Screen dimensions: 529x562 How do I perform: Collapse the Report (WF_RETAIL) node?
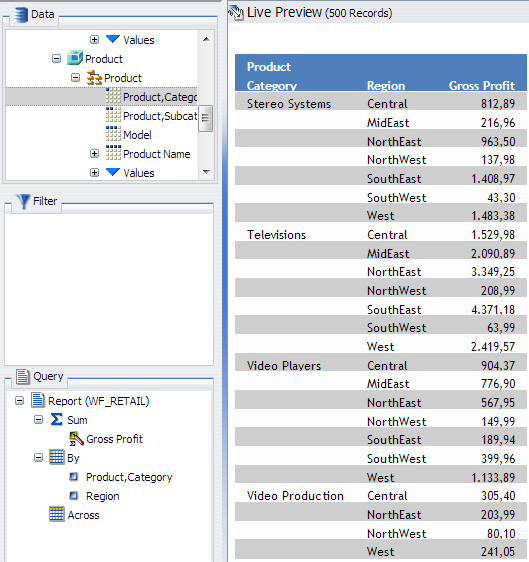[x=20, y=401]
